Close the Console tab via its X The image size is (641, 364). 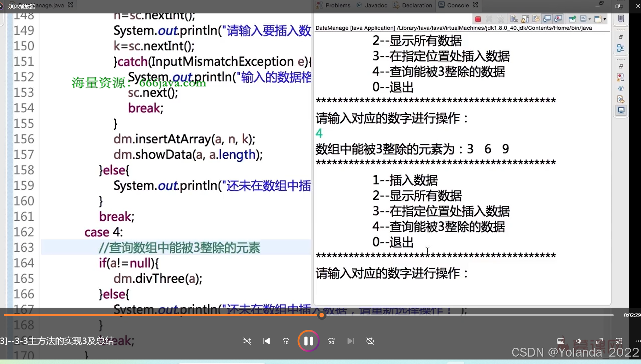tap(475, 5)
